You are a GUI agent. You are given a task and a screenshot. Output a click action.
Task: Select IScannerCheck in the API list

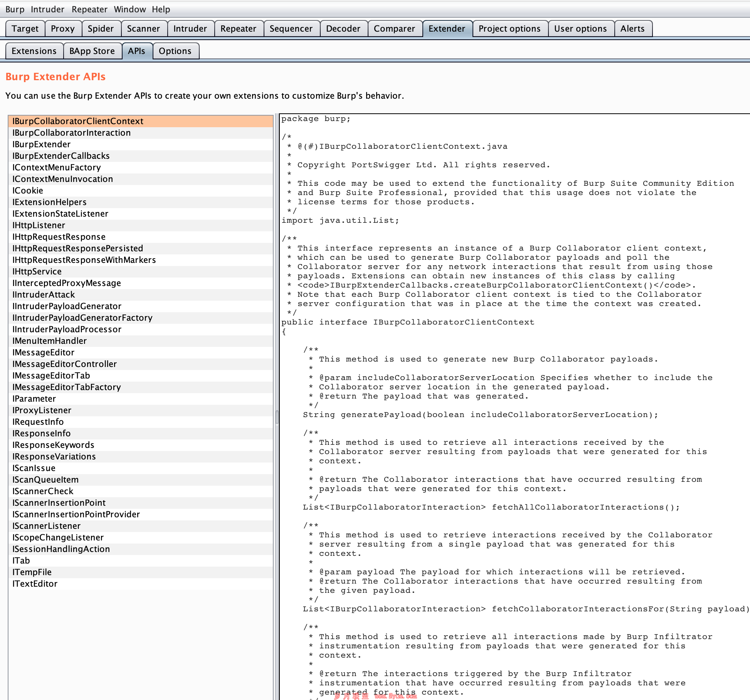(x=141, y=491)
